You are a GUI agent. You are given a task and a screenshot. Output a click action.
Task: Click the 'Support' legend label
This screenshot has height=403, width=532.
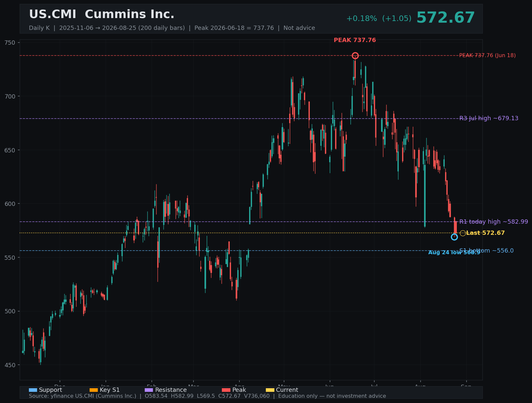pyautogui.click(x=51, y=390)
